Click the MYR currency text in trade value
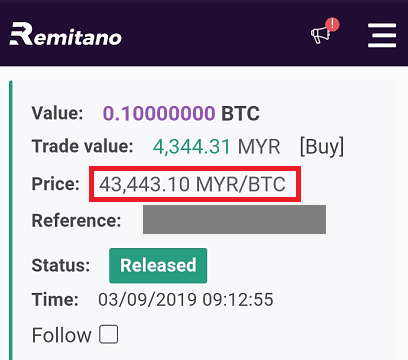The height and width of the screenshot is (360, 408). coord(259,147)
